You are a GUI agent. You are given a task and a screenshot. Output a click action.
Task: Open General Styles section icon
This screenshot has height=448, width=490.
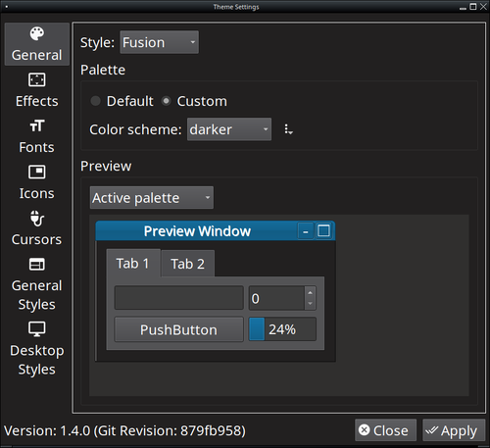coord(36,265)
